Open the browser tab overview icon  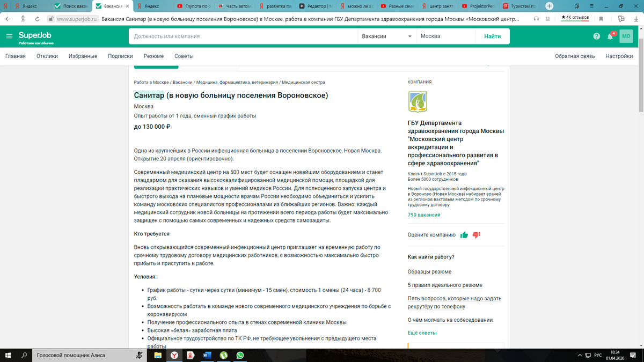click(577, 6)
